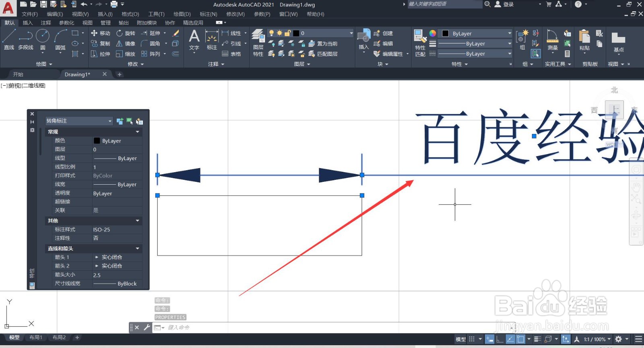This screenshot has height=348, width=644.
Task: Collapse the 直线和箭头 section
Action: (x=137, y=249)
